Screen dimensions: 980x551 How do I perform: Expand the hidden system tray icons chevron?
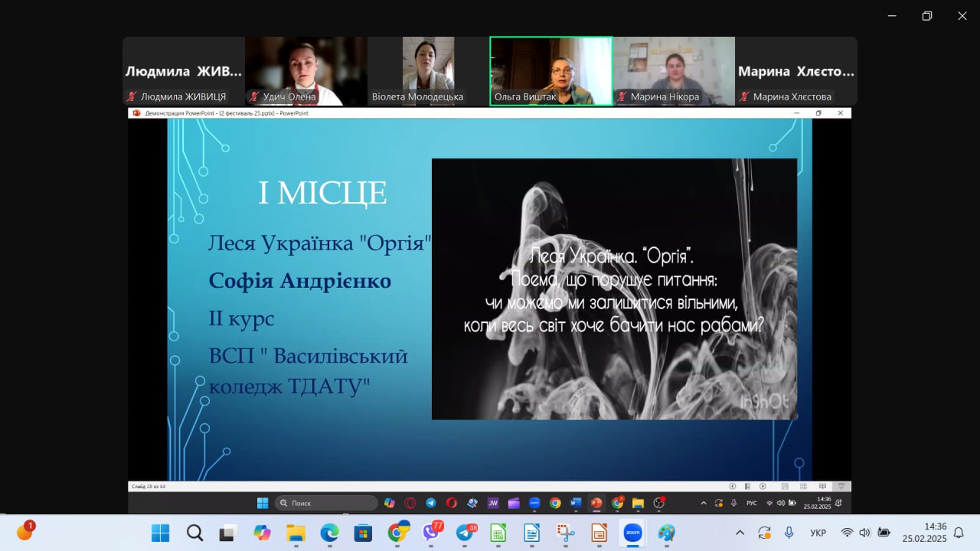740,533
